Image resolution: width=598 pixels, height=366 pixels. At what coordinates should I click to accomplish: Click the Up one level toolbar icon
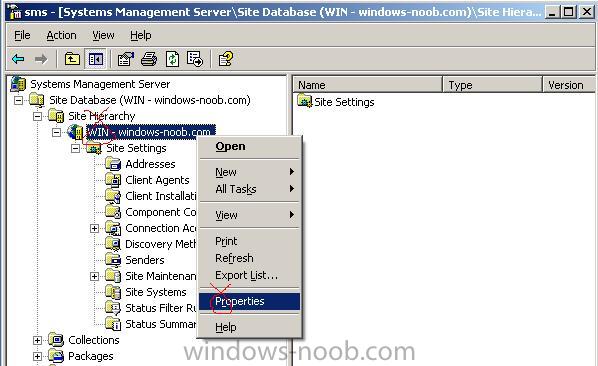[x=72, y=59]
